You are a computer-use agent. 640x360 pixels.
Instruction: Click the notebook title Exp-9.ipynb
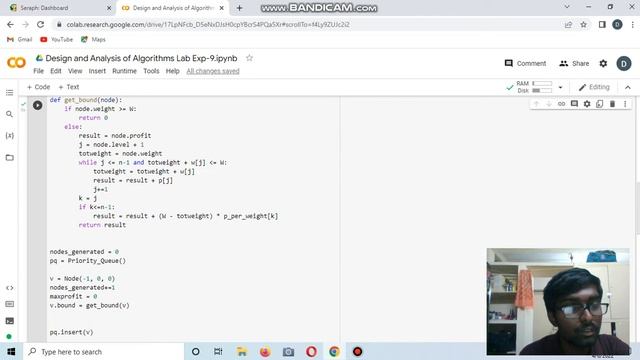[x=141, y=58]
